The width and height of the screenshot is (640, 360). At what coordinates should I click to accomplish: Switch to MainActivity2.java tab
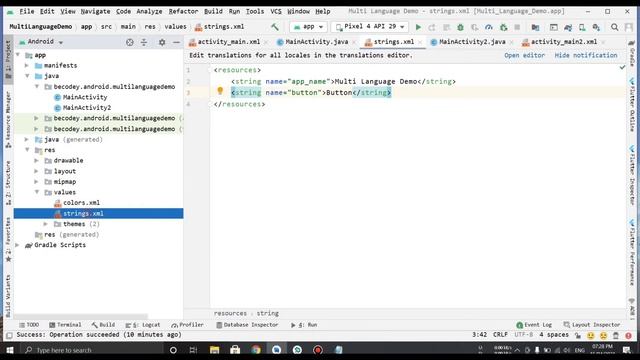pyautogui.click(x=472, y=42)
